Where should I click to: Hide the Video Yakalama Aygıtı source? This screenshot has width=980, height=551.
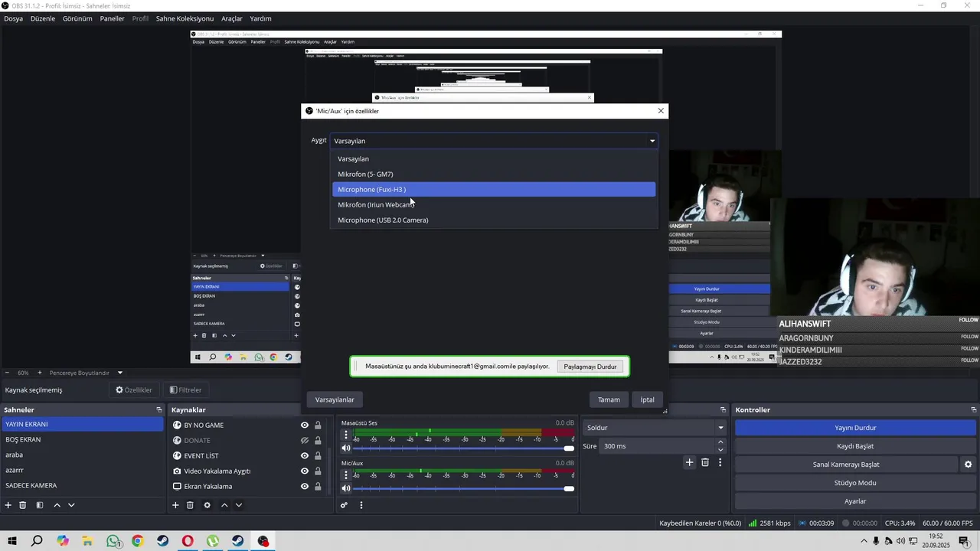tap(305, 471)
